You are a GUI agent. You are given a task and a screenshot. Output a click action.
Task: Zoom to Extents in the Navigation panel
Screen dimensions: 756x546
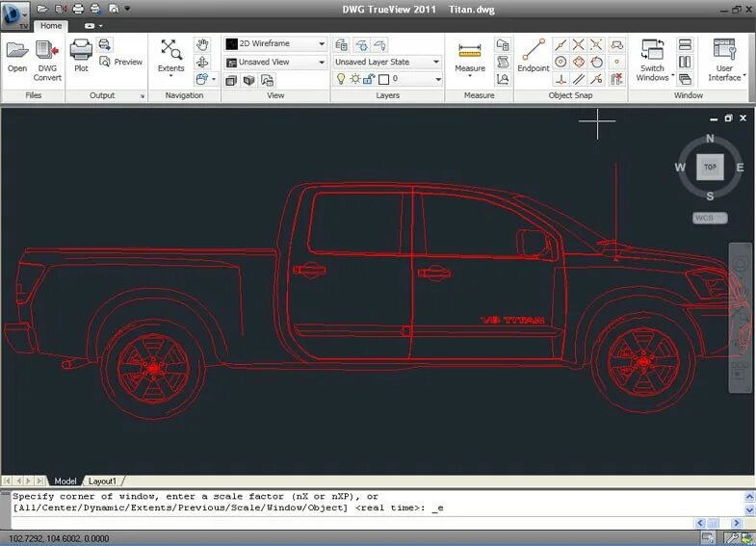pyautogui.click(x=171, y=57)
